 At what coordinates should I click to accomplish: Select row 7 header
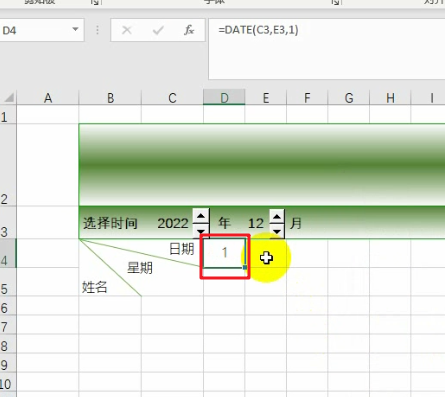click(x=8, y=325)
